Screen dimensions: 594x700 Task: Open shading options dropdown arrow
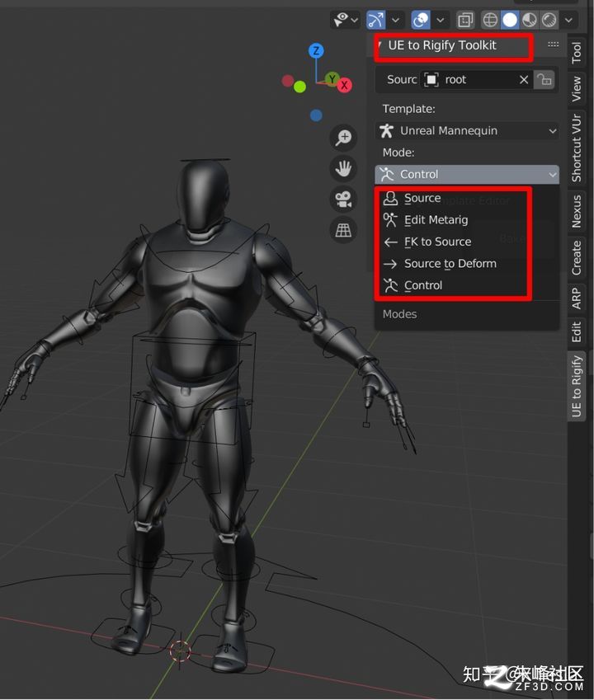tap(568, 20)
